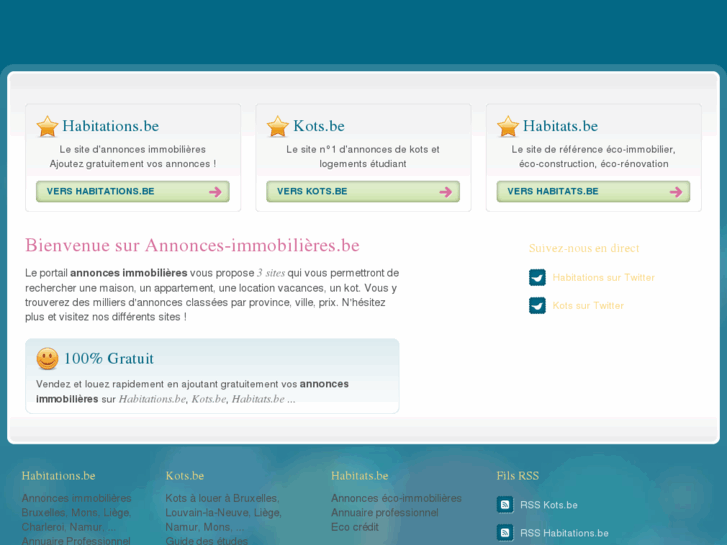727x545 pixels.
Task: Follow the VERS HABITATS.BE button
Action: click(x=593, y=192)
